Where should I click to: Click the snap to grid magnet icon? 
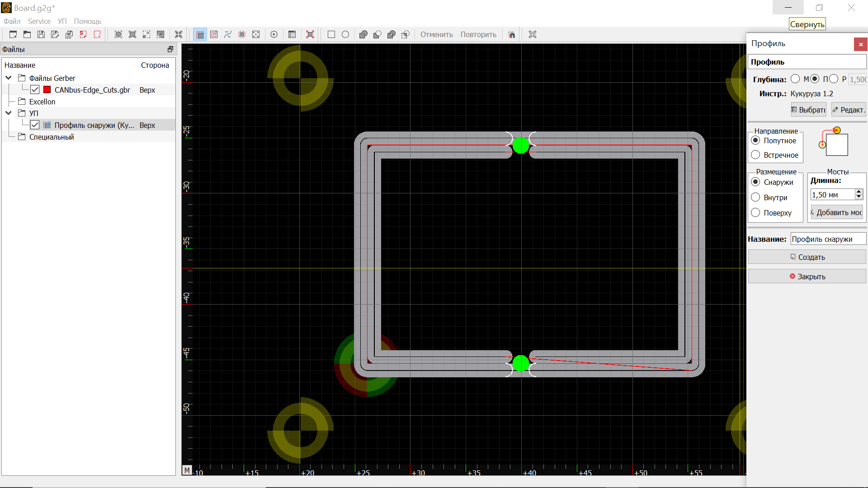(x=511, y=34)
